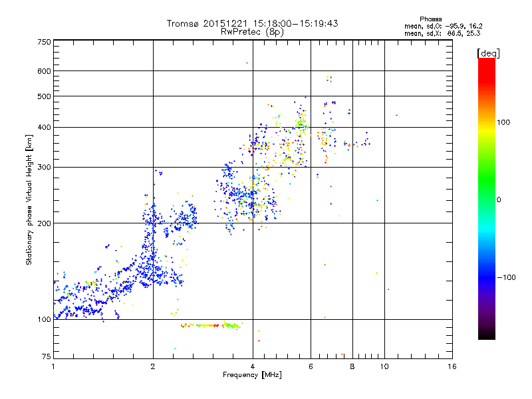Click the phase color bar

(487, 199)
